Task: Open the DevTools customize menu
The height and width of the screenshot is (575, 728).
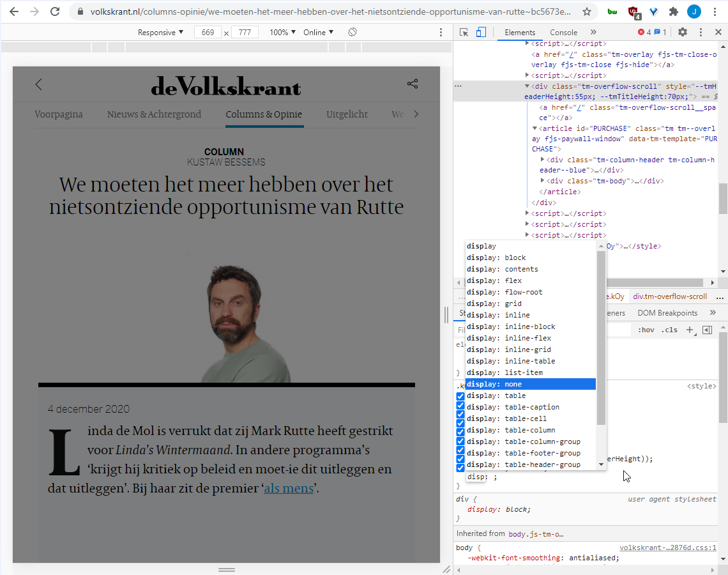Action: click(x=701, y=32)
